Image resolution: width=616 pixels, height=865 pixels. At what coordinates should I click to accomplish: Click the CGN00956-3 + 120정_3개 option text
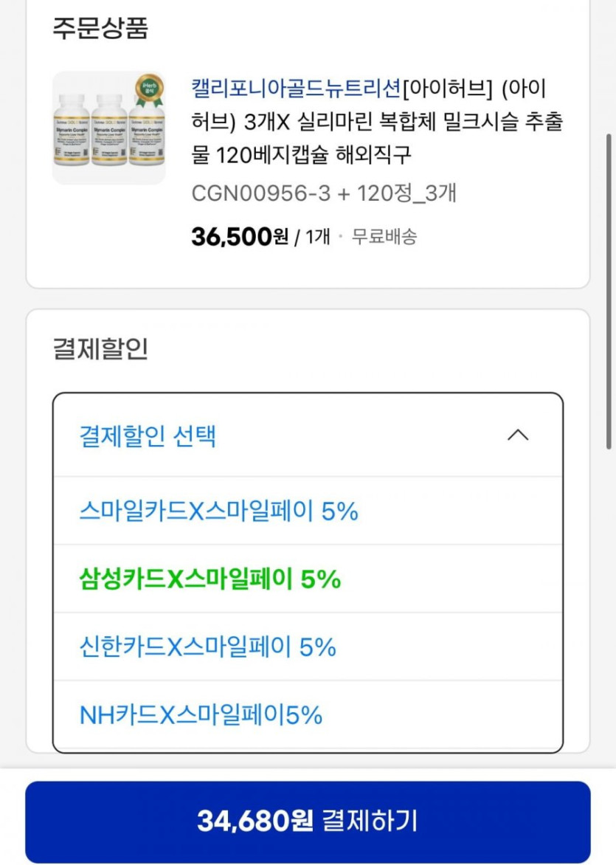pos(324,193)
